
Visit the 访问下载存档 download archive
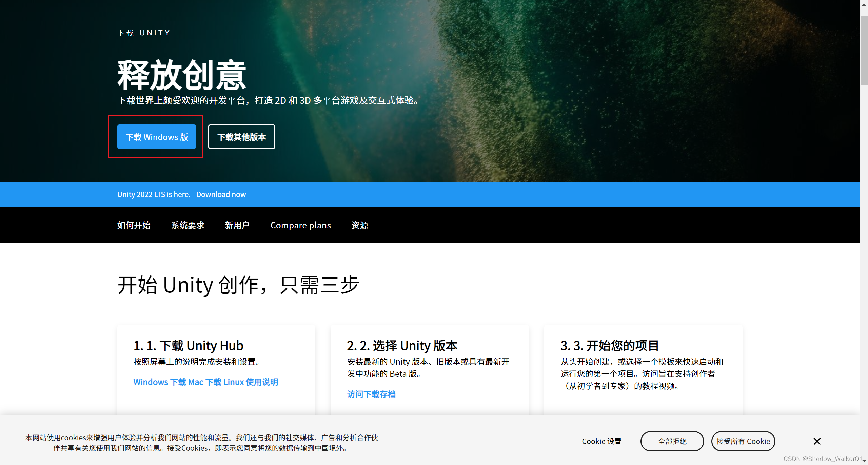point(371,394)
